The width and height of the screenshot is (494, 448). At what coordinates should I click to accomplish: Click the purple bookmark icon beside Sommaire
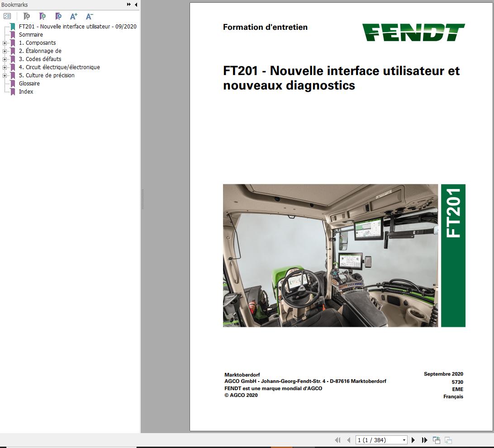13,35
